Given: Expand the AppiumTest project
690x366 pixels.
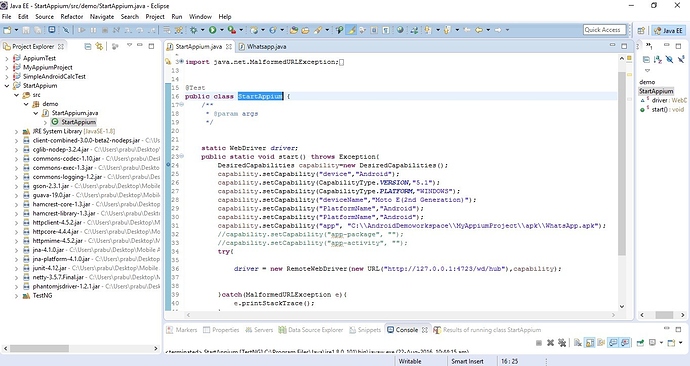Looking at the screenshot, I should pos(7,58).
